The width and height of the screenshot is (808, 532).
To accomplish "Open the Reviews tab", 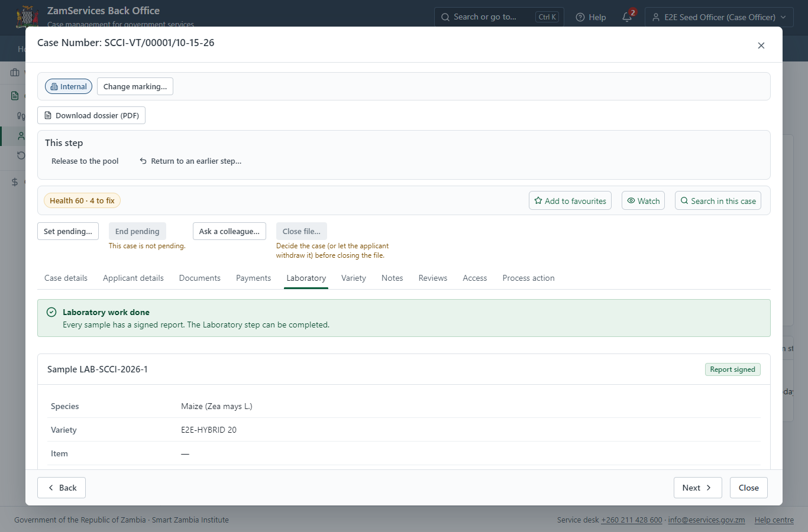I will click(433, 278).
